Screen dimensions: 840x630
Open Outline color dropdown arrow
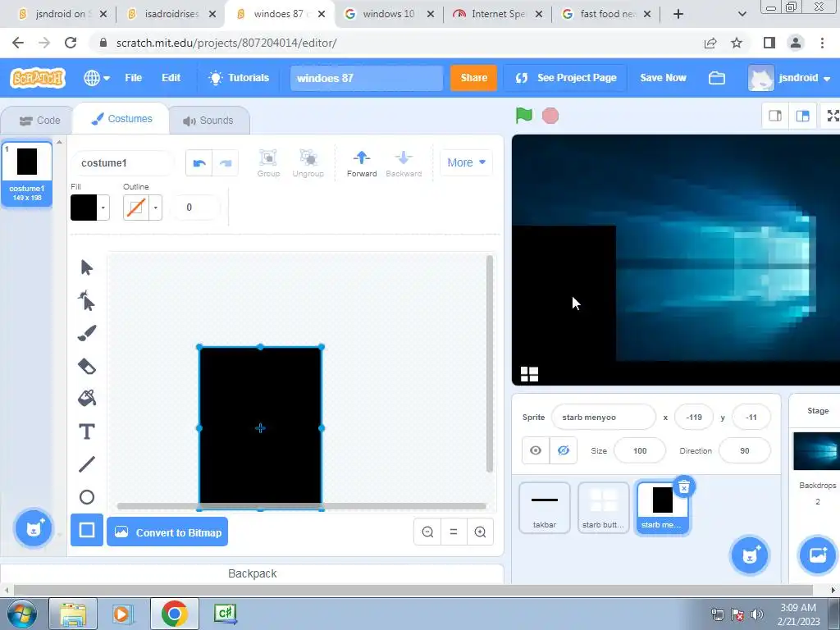155,208
